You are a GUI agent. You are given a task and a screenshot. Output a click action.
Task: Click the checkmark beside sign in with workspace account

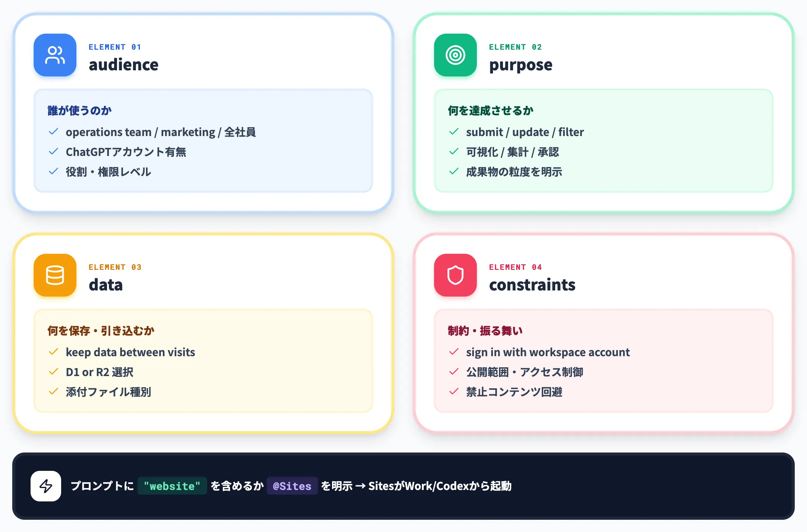tap(454, 352)
